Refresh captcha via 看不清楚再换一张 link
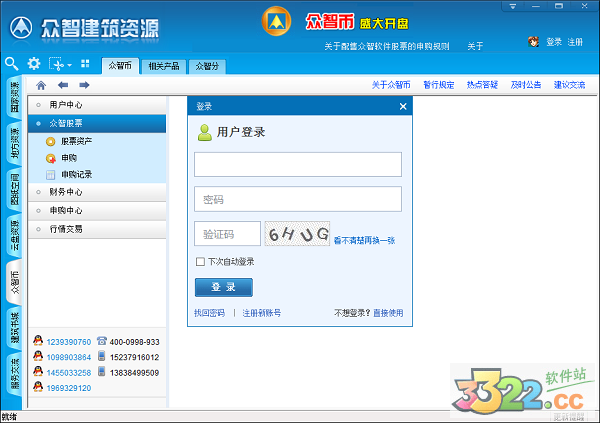The image size is (600, 423). click(x=364, y=240)
